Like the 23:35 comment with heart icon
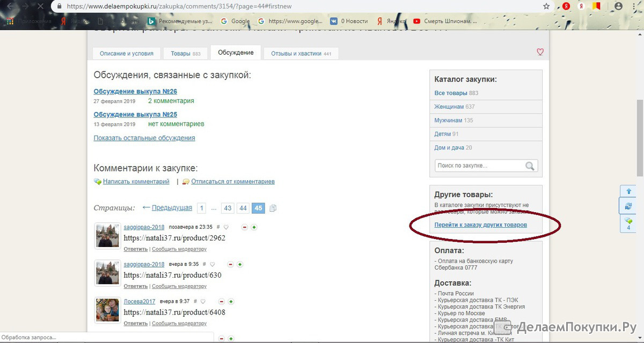The width and height of the screenshot is (644, 343). (226, 227)
